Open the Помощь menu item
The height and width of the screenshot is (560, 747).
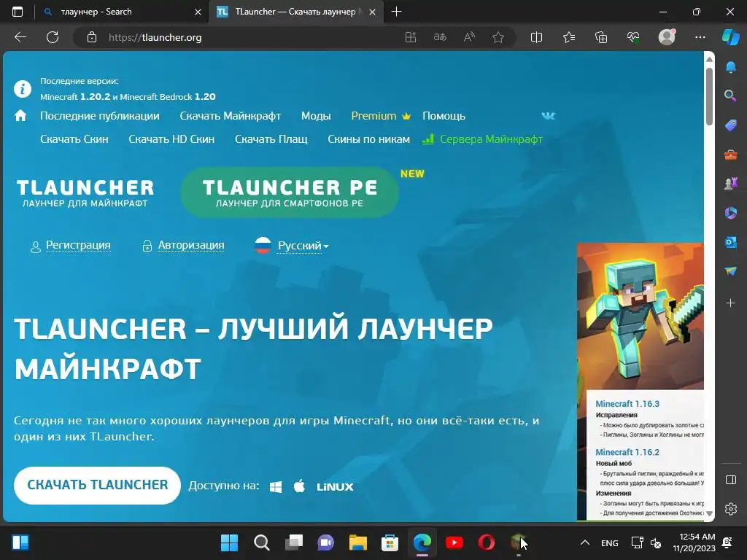coord(444,116)
